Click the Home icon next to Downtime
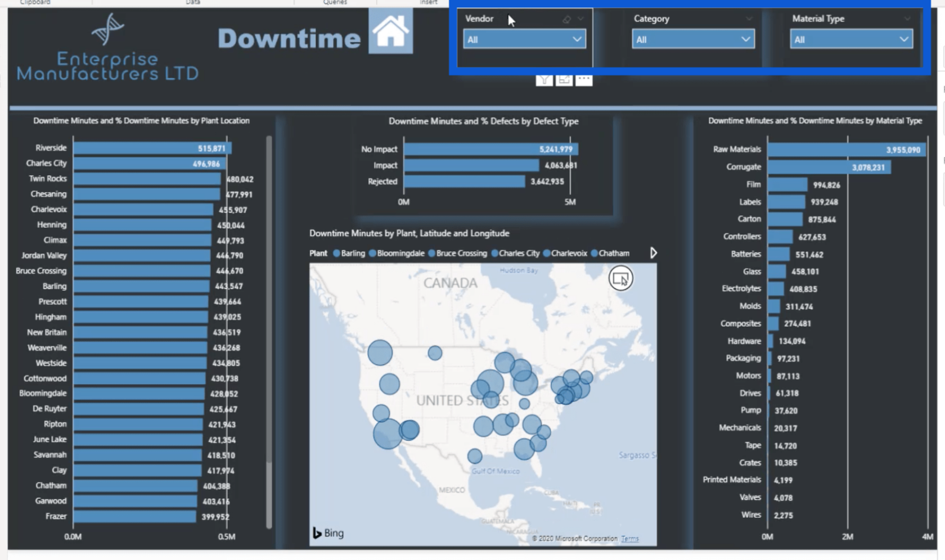This screenshot has height=560, width=945. point(390,31)
